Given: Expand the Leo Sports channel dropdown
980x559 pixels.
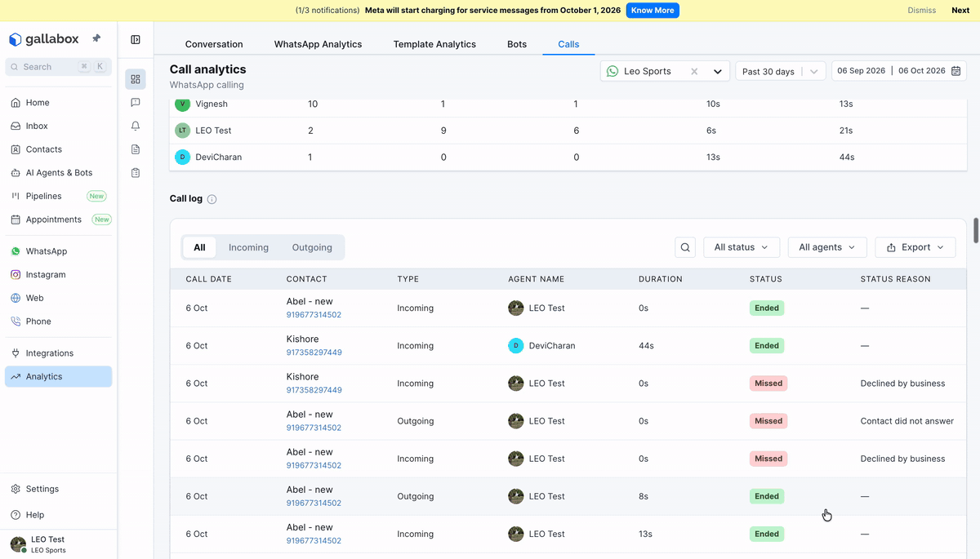Looking at the screenshot, I should [718, 72].
